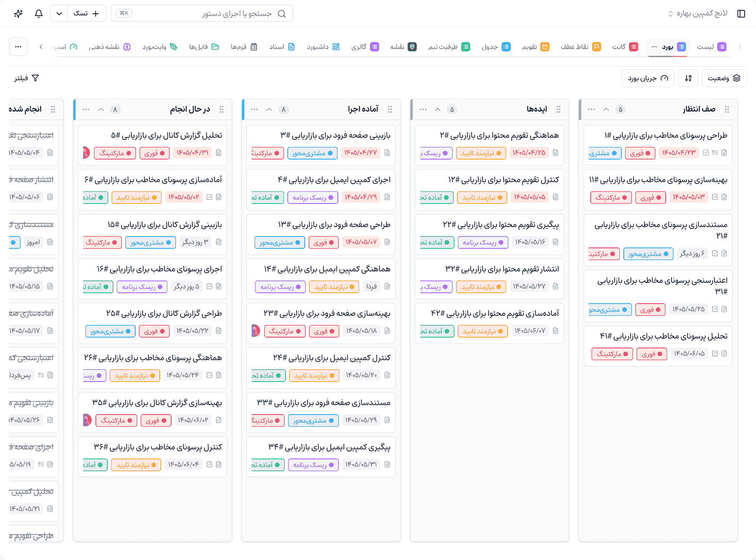Image resolution: width=756 pixels, height=560 pixels.
Task: Focus the command search input field
Action: pyautogui.click(x=202, y=13)
